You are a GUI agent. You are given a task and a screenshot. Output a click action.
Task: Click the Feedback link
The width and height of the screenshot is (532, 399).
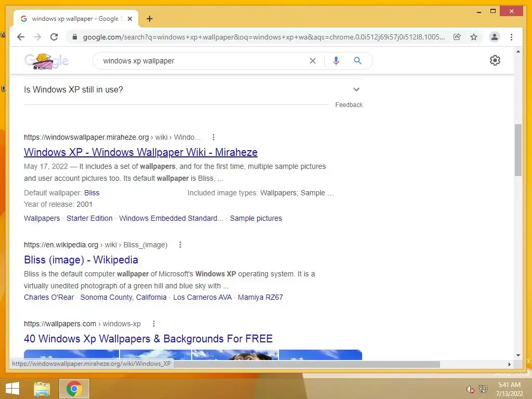pyautogui.click(x=349, y=105)
